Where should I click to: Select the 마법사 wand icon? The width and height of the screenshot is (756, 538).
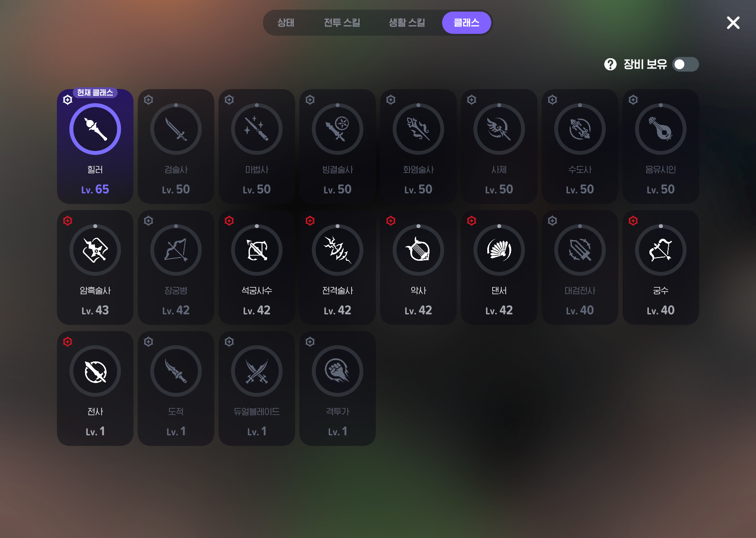click(x=257, y=129)
